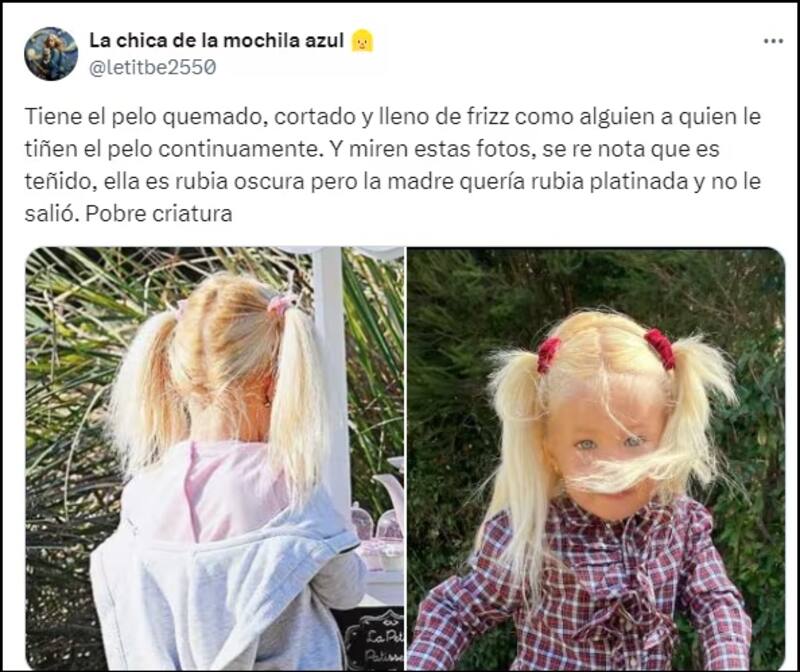Click the words "Pobre criatura" in the tweet
This screenshot has width=800, height=672.
click(x=159, y=213)
